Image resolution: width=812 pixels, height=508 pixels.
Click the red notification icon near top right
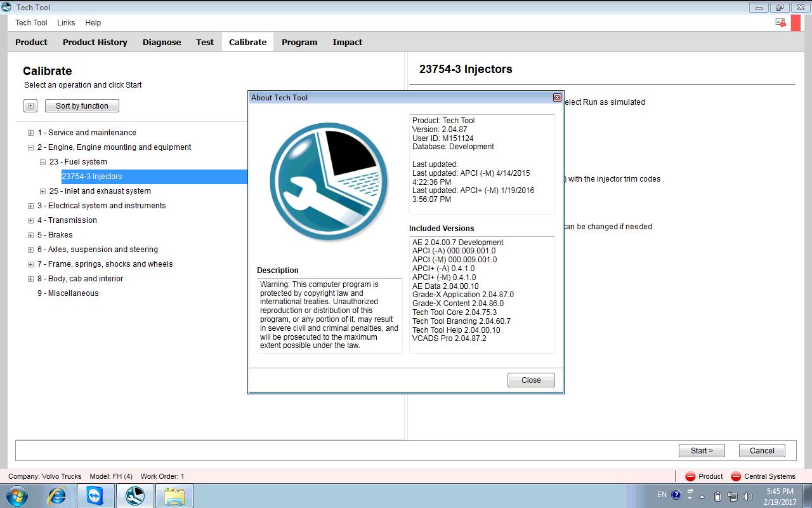pyautogui.click(x=781, y=22)
